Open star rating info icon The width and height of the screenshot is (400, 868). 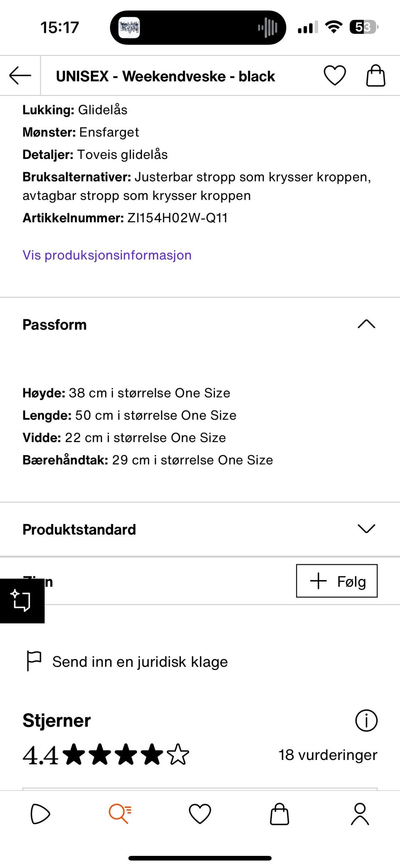point(366,720)
